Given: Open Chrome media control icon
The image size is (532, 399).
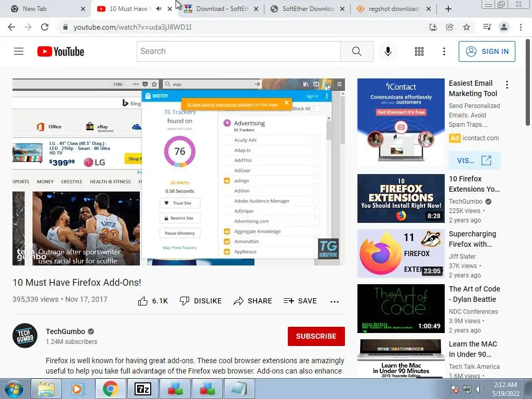Looking at the screenshot, I should 487,27.
